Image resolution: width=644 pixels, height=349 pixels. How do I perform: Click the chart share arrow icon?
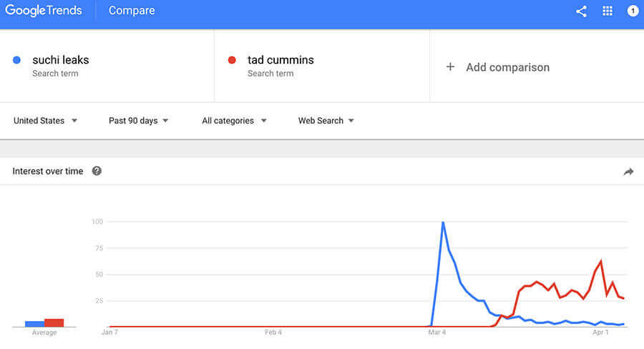click(628, 171)
